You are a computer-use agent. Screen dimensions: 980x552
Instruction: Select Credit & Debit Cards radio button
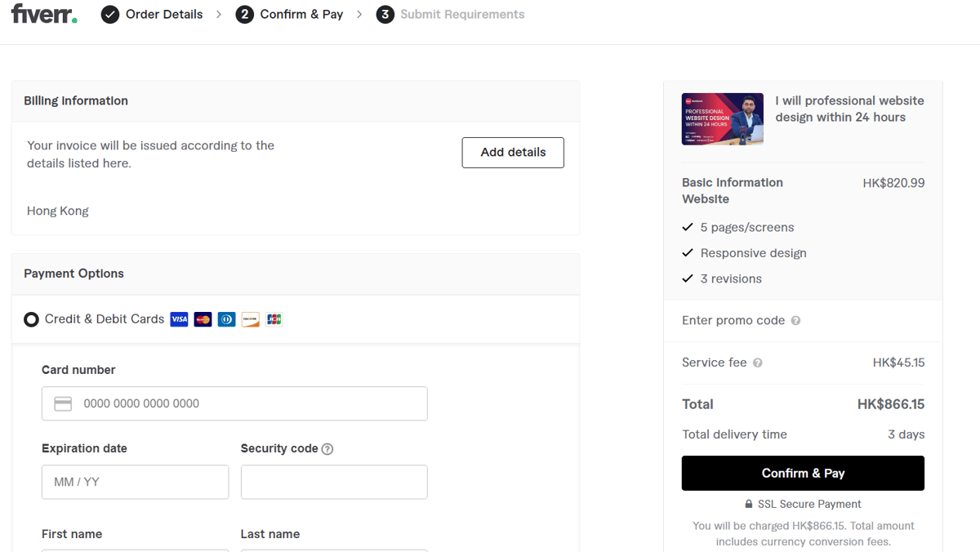click(x=31, y=319)
